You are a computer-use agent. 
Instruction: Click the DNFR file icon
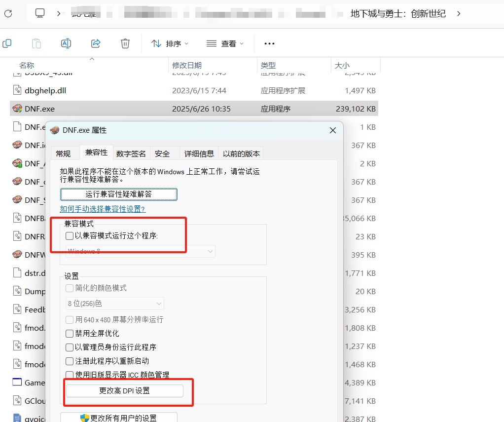17,236
